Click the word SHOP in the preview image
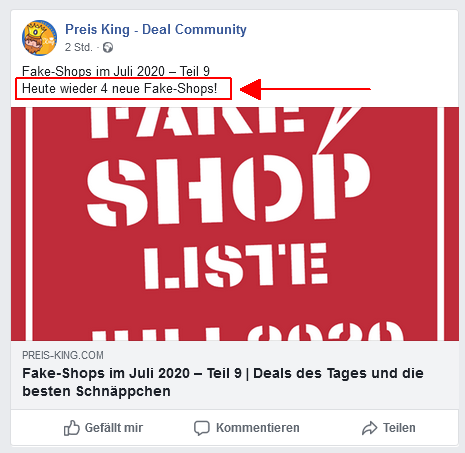The image size is (465, 453). pos(228,189)
